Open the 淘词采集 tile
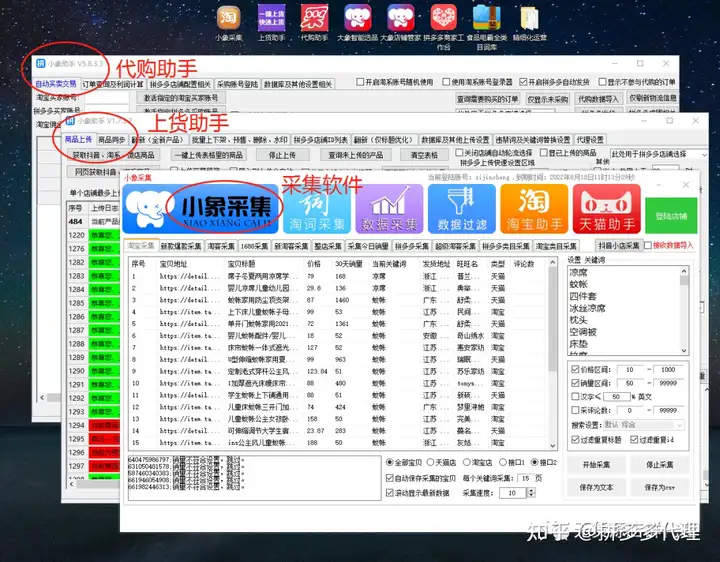The height and width of the screenshot is (562, 720). coord(316,209)
